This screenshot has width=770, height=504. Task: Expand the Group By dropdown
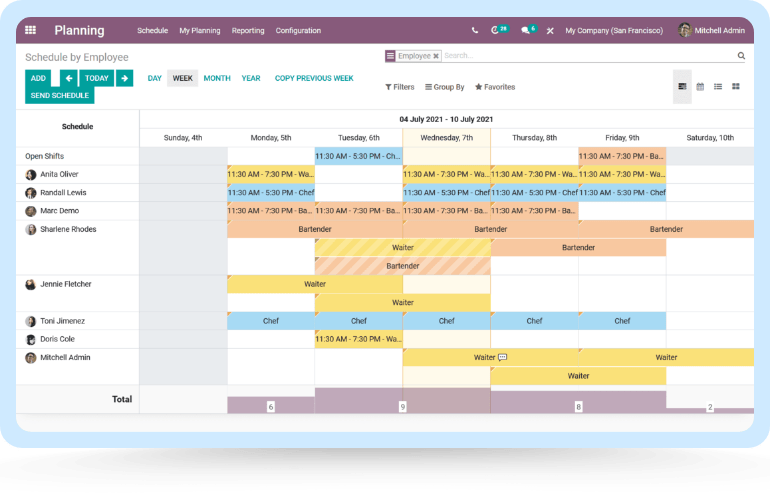445,87
